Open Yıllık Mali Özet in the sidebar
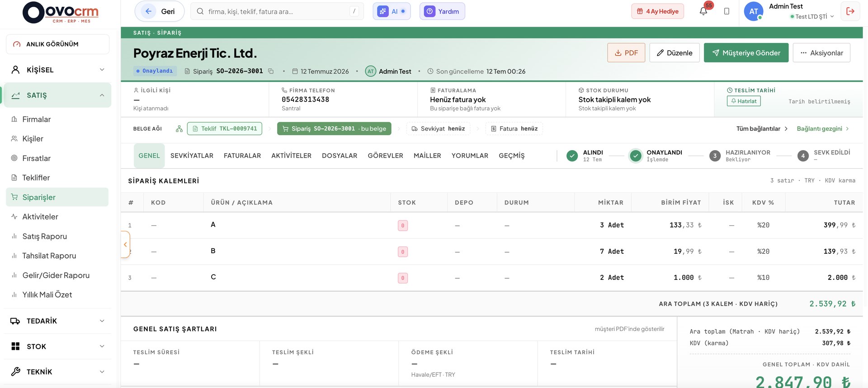The image size is (868, 388). pyautogui.click(x=57, y=294)
